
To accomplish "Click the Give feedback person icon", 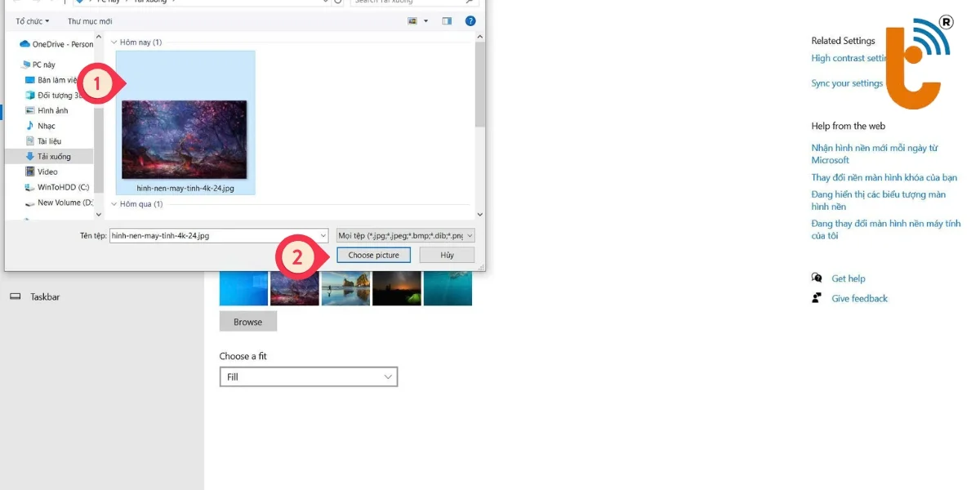I will 817,298.
